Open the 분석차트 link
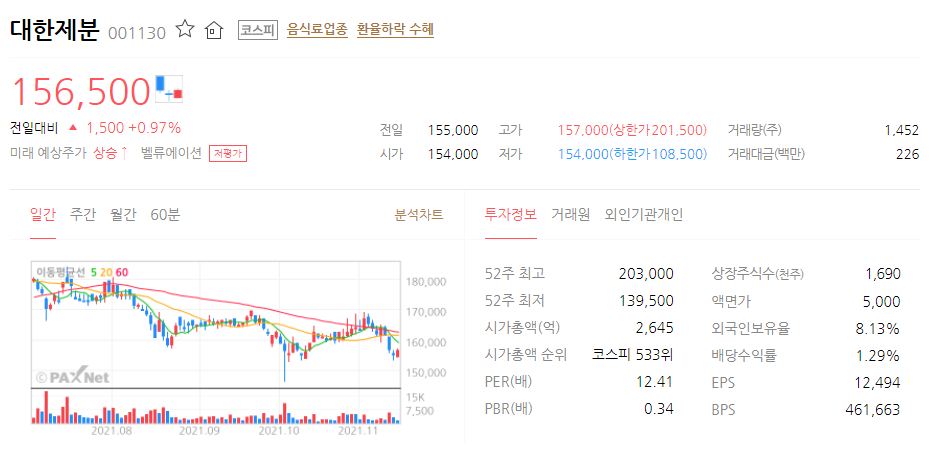Screen dimensions: 933x456 [419, 215]
